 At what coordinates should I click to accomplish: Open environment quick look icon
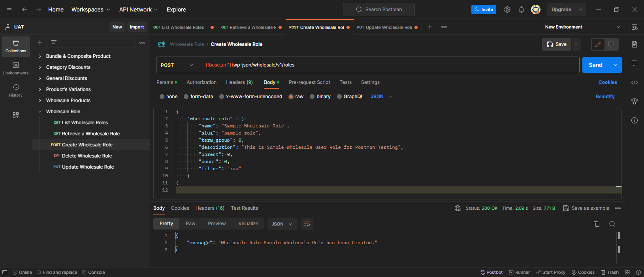(635, 27)
